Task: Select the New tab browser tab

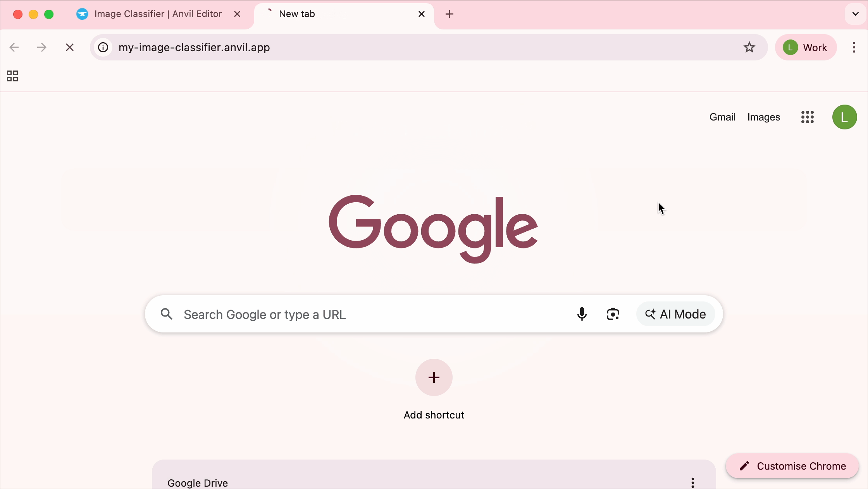Action: 344,14
